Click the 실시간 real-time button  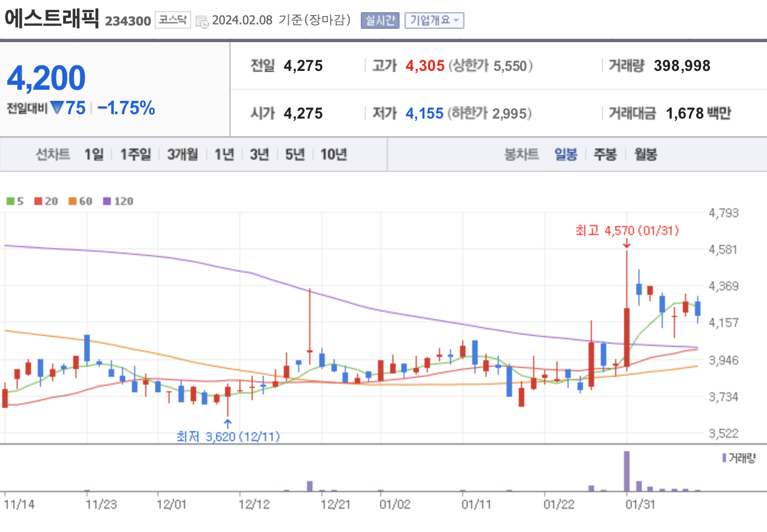(380, 21)
